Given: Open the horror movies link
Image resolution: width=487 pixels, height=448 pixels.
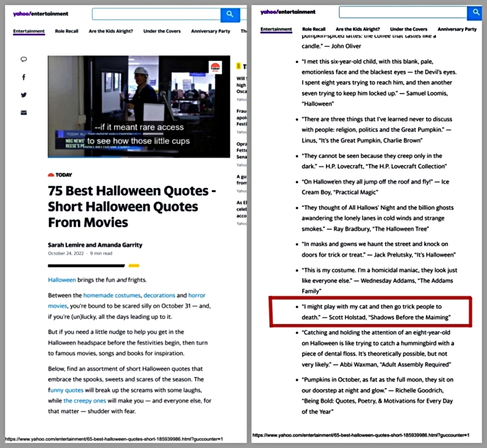Looking at the screenshot, I should [197, 295].
